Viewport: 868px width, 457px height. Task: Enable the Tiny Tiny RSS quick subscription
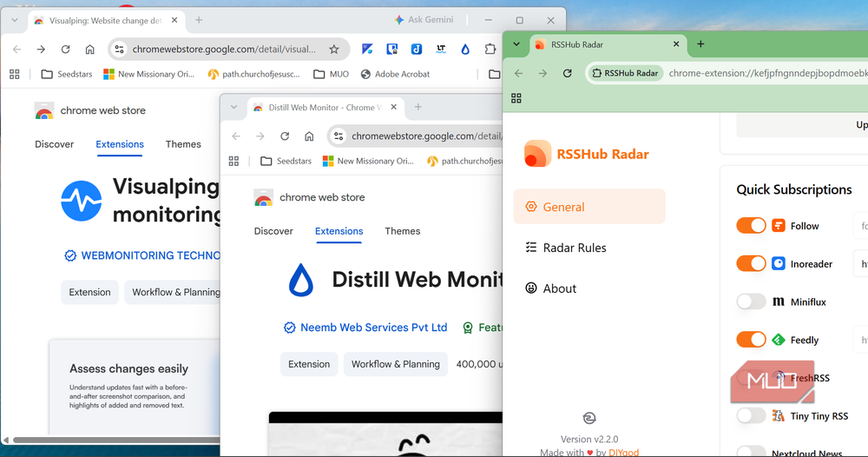(751, 416)
